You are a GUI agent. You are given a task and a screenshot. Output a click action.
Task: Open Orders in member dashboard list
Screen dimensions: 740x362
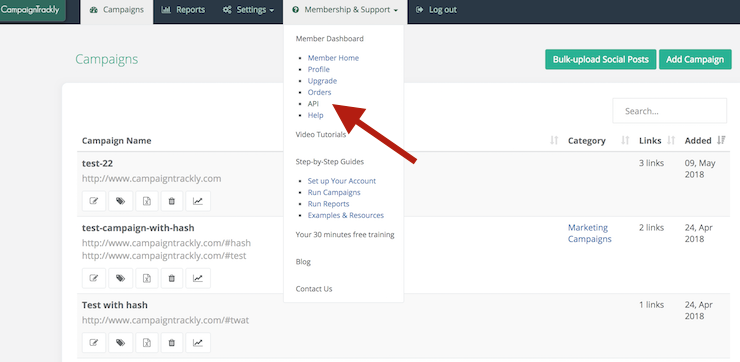point(320,92)
